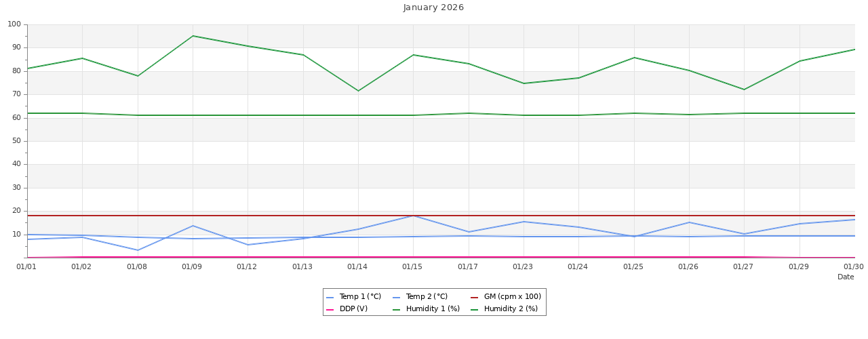Select the 01/30 date label on x-axis
Viewport: 868px width, 339px height.
click(853, 266)
